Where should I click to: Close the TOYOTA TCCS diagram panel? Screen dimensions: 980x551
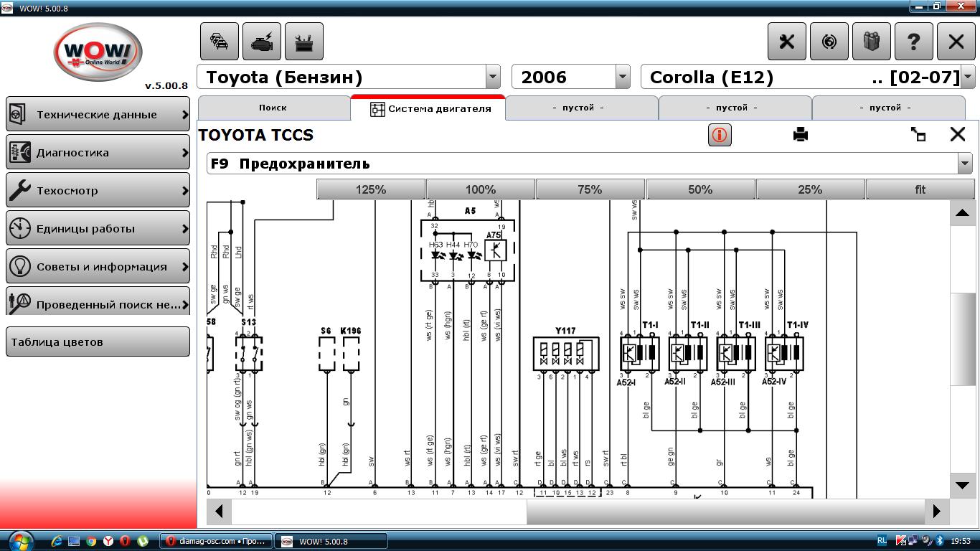(x=958, y=134)
